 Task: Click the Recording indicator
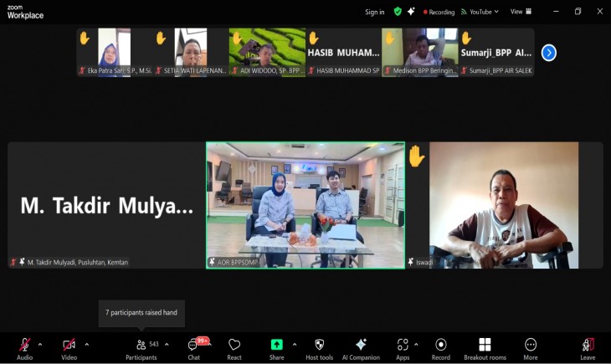[439, 12]
